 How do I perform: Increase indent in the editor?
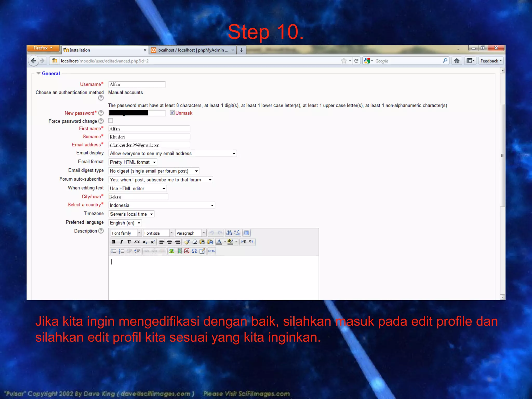point(137,251)
